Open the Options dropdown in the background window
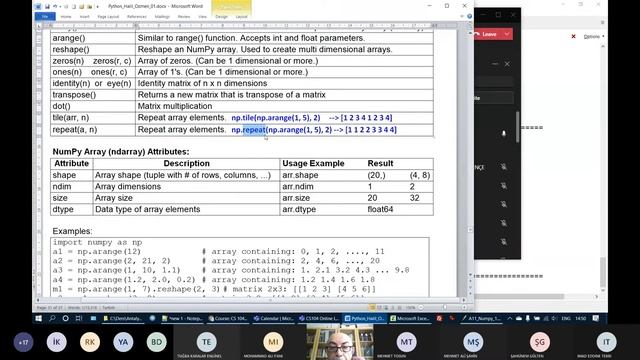Screen dimensions: 640x360 593,37
